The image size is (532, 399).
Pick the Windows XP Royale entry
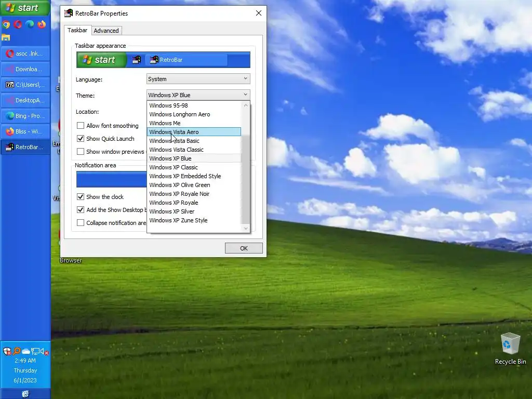click(194, 203)
